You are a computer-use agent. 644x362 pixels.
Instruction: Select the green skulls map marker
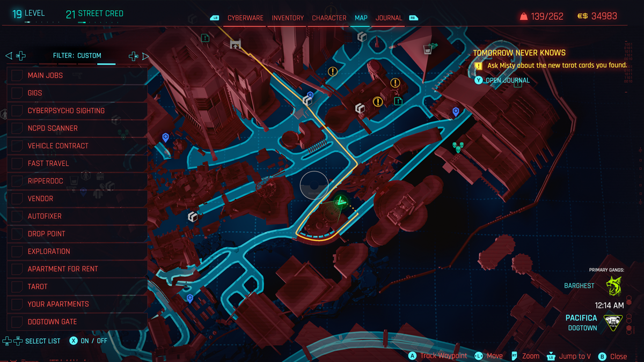click(x=458, y=146)
